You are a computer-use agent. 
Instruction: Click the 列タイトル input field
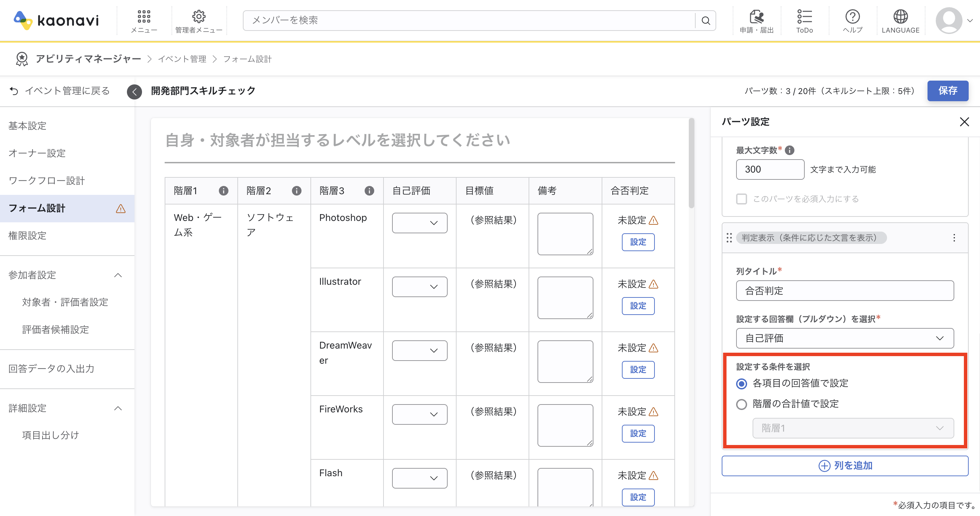(x=845, y=290)
